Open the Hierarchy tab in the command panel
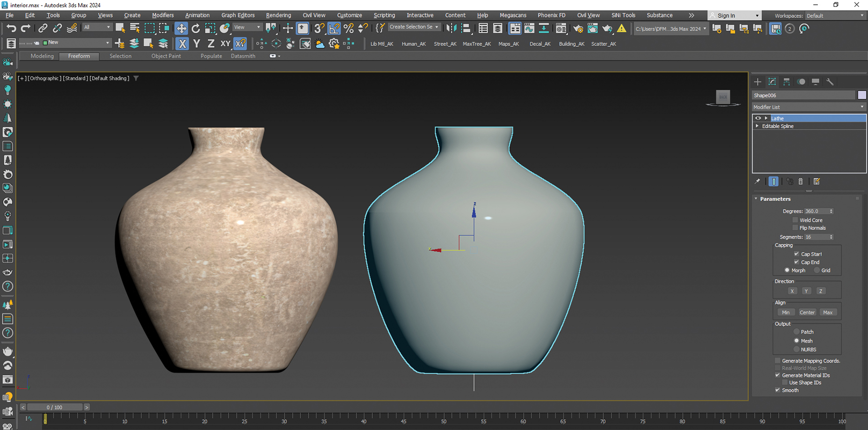Screen dimensions: 868x430 tap(787, 82)
